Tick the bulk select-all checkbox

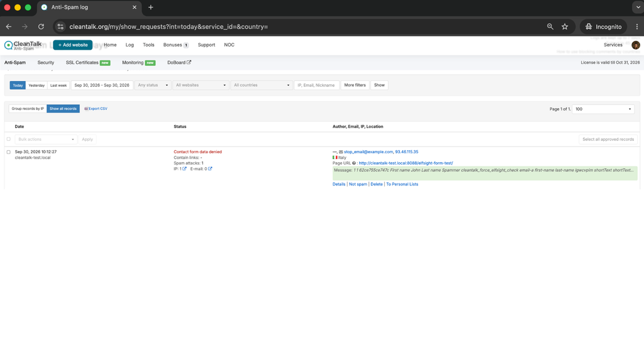(9, 139)
